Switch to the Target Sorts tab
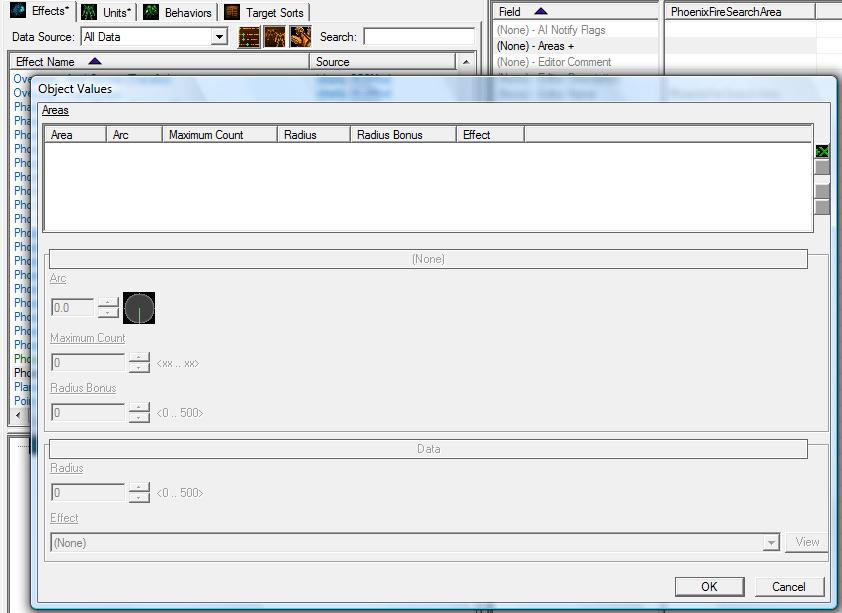The width and height of the screenshot is (842, 613). (x=264, y=12)
